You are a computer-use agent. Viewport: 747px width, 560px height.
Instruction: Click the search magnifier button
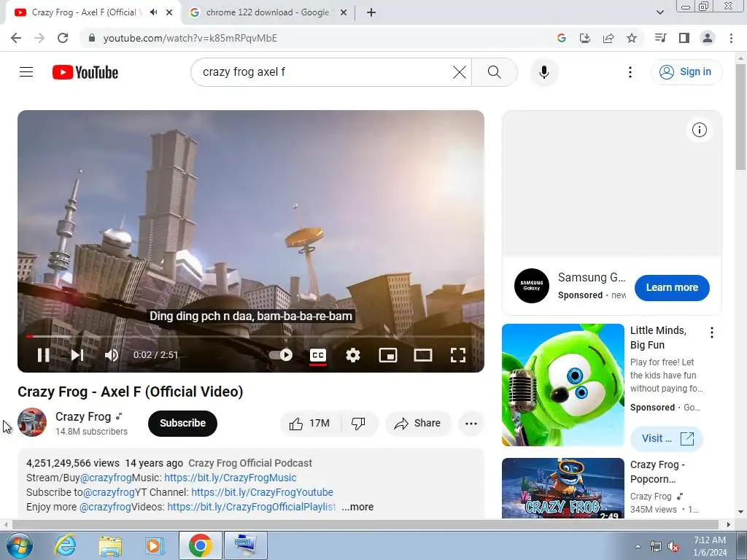[495, 72]
